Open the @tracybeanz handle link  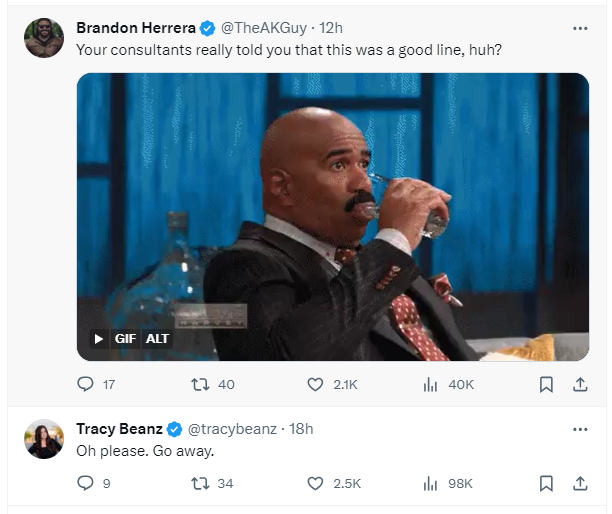tap(234, 429)
